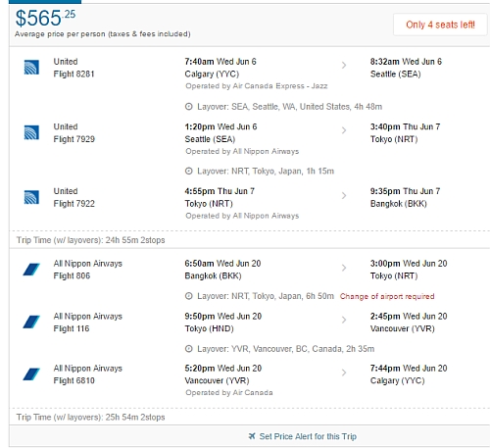Click United logo for Flight 7922
This screenshot has width=490, height=448.
click(31, 197)
